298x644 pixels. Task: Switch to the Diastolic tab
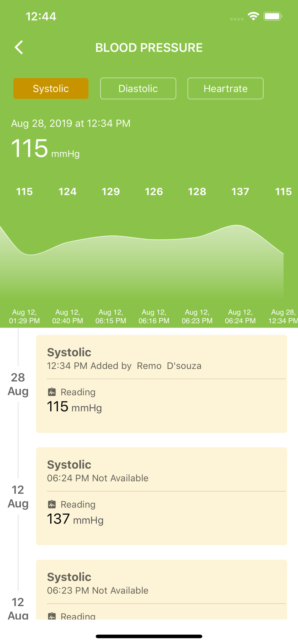tap(138, 89)
